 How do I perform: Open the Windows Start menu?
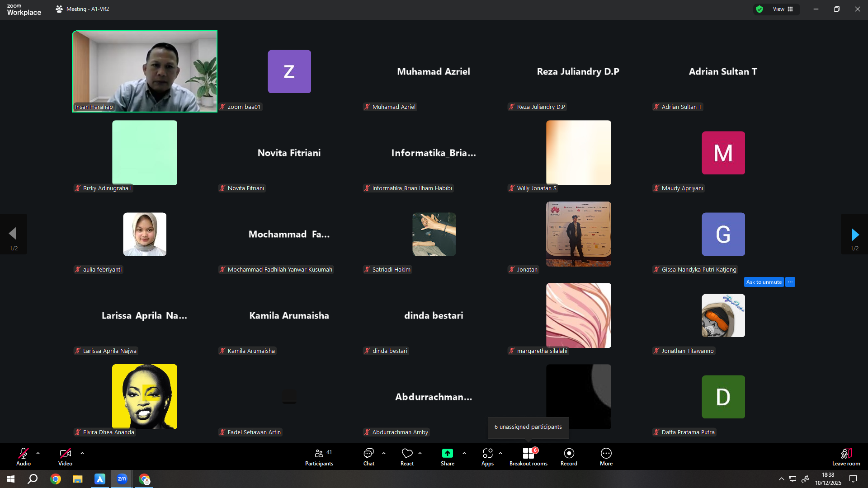pos(11,479)
